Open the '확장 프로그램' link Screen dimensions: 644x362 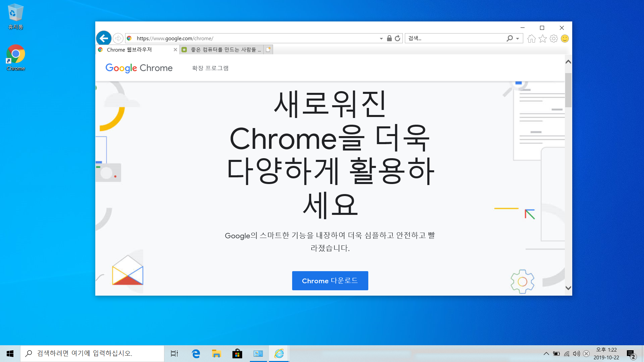(x=210, y=68)
